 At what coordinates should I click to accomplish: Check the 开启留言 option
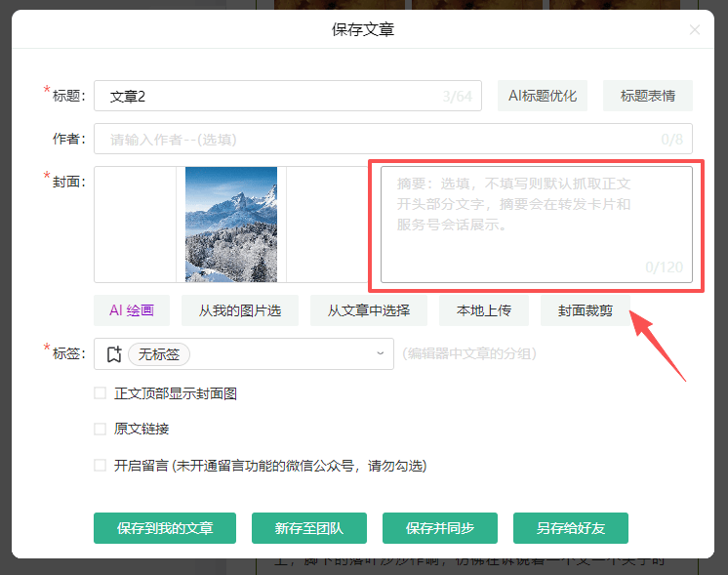tap(100, 466)
